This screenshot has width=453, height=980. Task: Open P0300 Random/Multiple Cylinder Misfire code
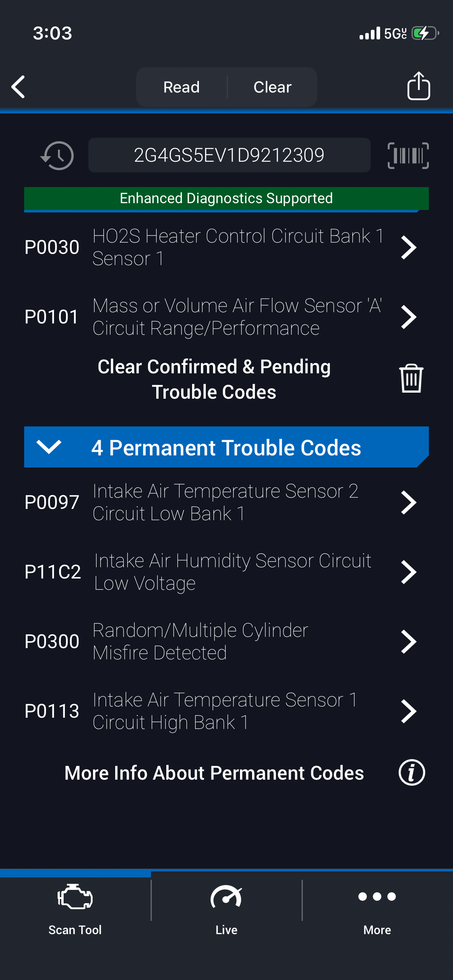point(408,642)
